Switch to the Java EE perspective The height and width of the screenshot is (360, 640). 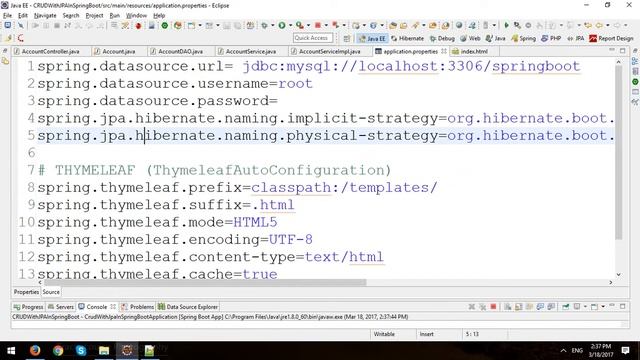tap(372, 38)
